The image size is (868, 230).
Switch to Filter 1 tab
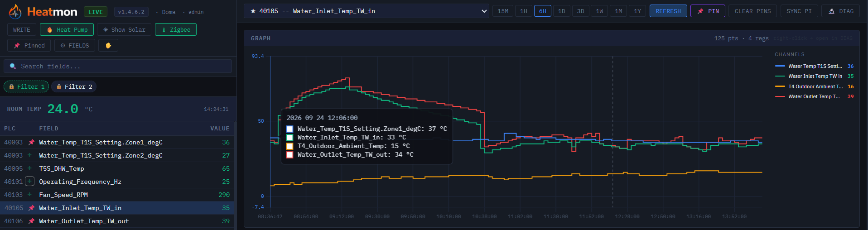(26, 86)
